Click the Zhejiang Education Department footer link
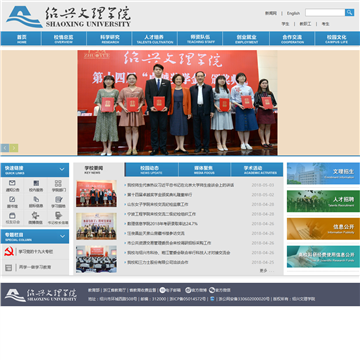360x360 pixels. coord(115,290)
